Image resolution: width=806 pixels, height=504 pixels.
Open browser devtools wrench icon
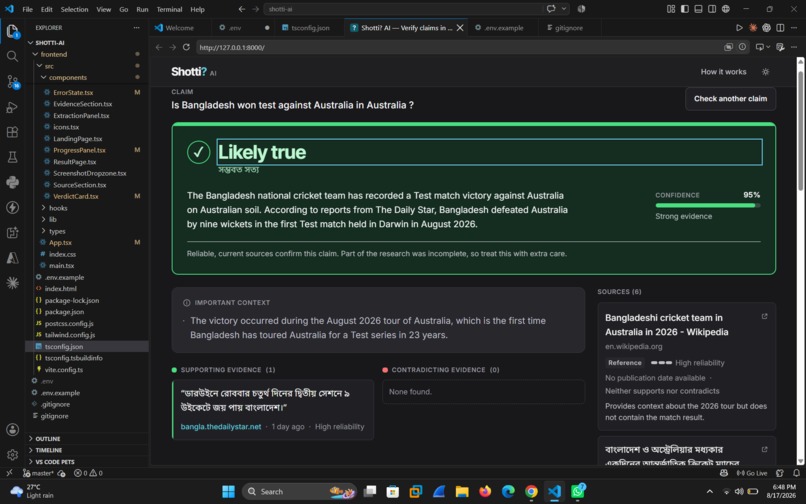pos(780,47)
